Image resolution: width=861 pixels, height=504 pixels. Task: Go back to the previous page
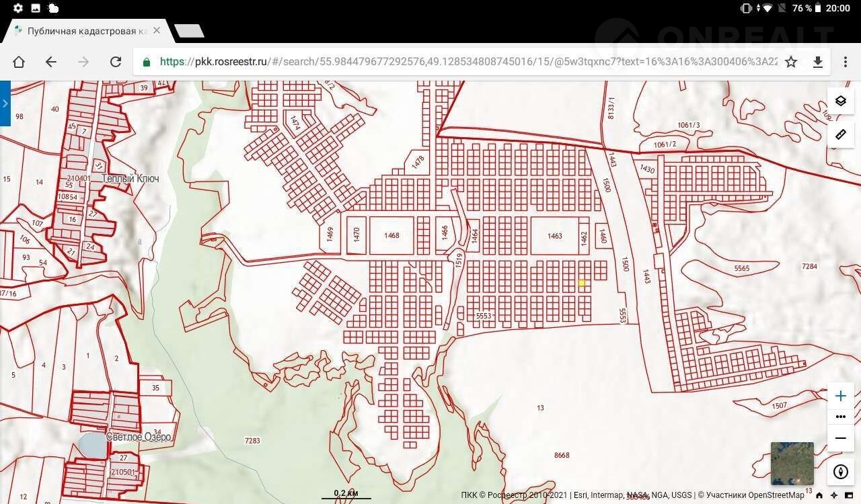[x=51, y=62]
